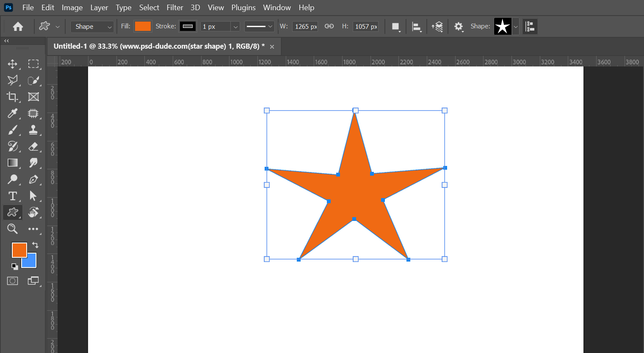Click the orange Fill color swatch
Image resolution: width=644 pixels, height=353 pixels.
pos(143,26)
